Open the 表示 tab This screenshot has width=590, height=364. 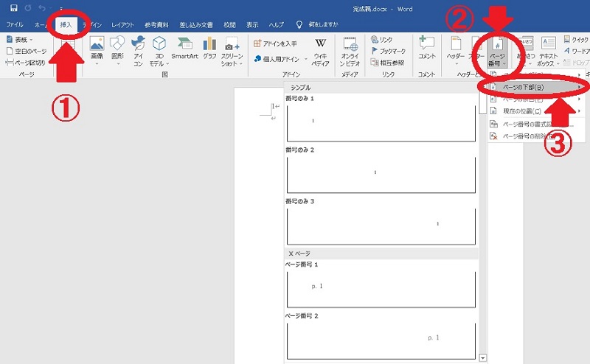click(252, 25)
